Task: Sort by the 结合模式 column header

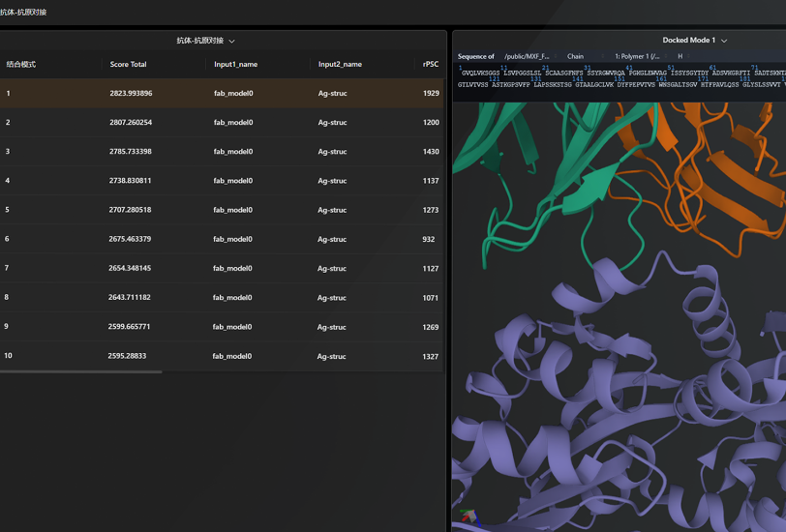Action: click(x=21, y=64)
